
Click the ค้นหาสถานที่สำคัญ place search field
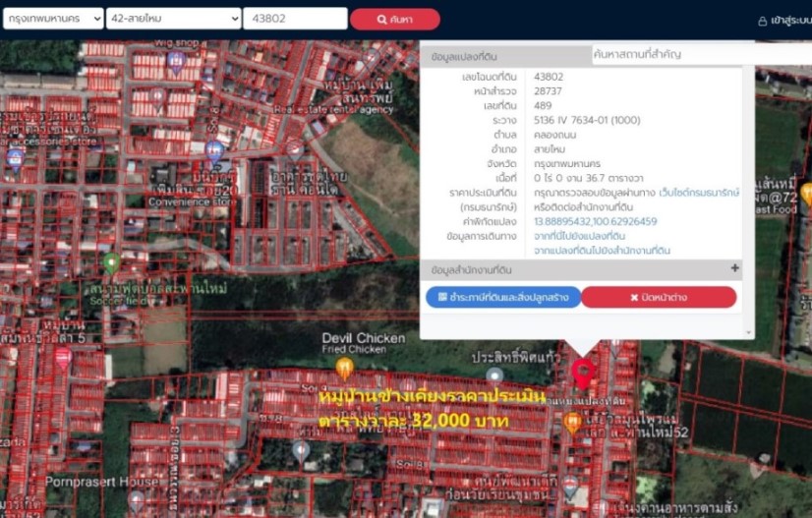click(x=702, y=54)
